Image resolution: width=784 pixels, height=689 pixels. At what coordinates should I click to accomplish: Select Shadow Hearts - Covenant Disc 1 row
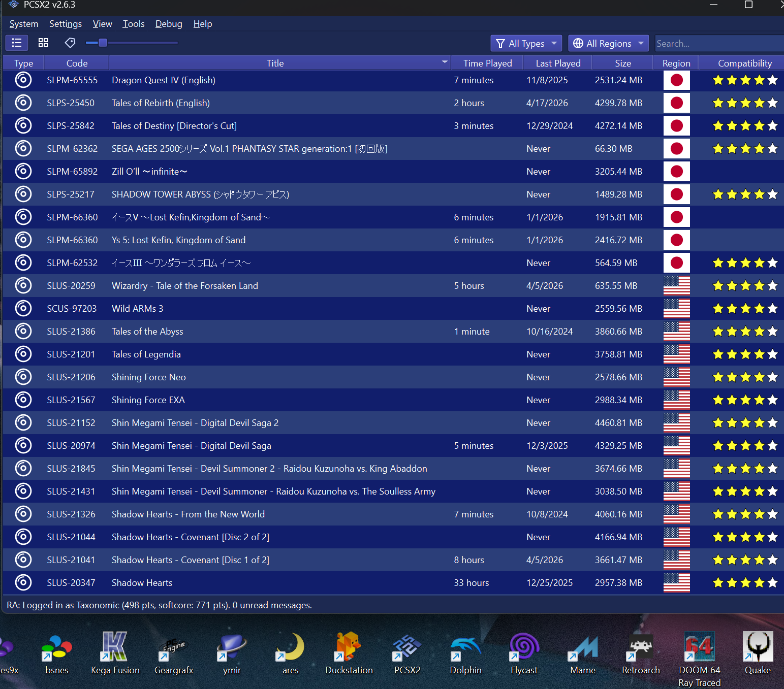(393, 560)
